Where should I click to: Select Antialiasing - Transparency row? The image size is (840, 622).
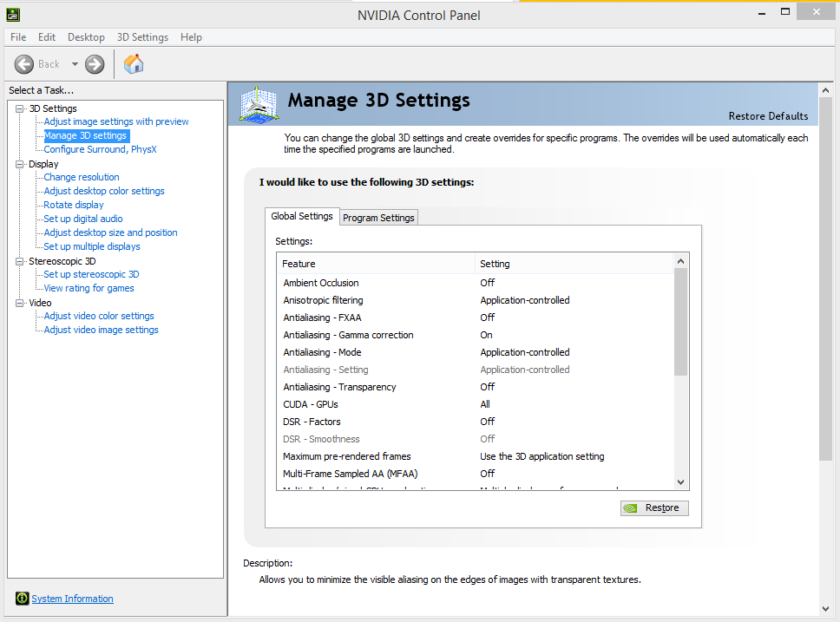coord(476,388)
